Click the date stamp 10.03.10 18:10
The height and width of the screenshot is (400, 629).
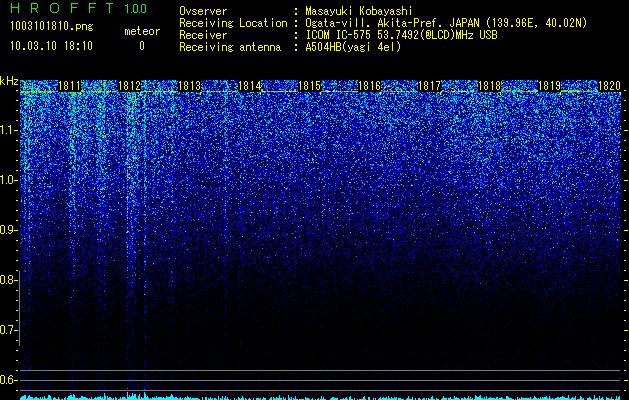pos(51,46)
